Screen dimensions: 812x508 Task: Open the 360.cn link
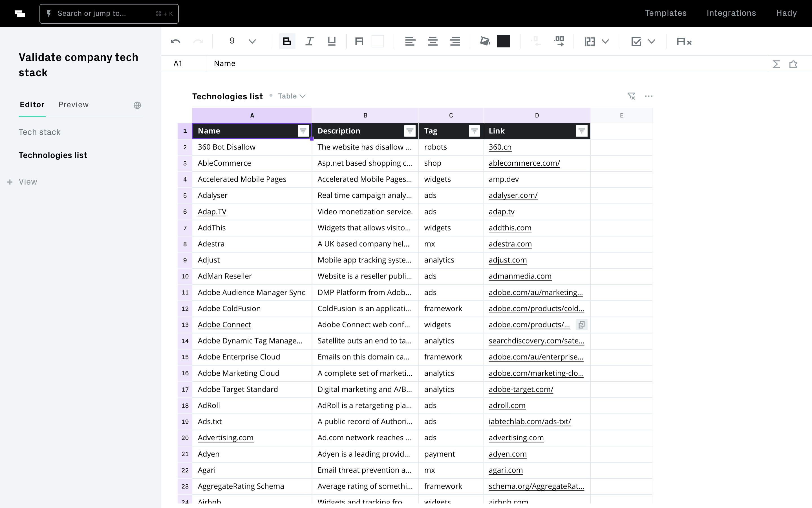(500, 147)
